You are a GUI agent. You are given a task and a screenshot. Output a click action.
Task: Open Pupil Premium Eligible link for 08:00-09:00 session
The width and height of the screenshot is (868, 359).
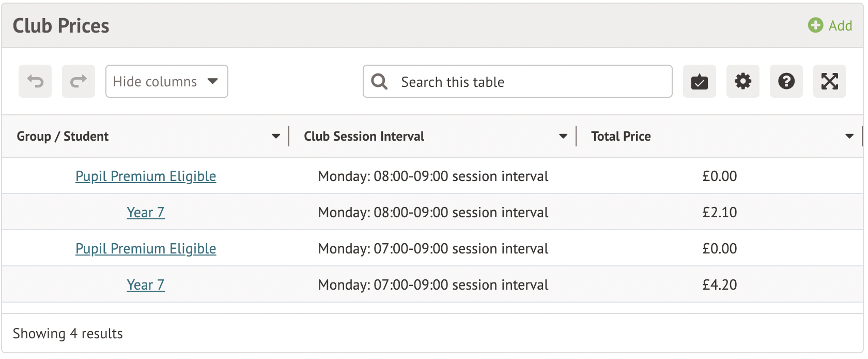[x=146, y=176]
